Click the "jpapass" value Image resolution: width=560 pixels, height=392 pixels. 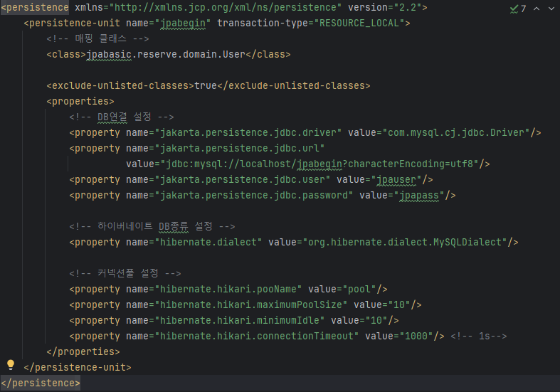419,195
